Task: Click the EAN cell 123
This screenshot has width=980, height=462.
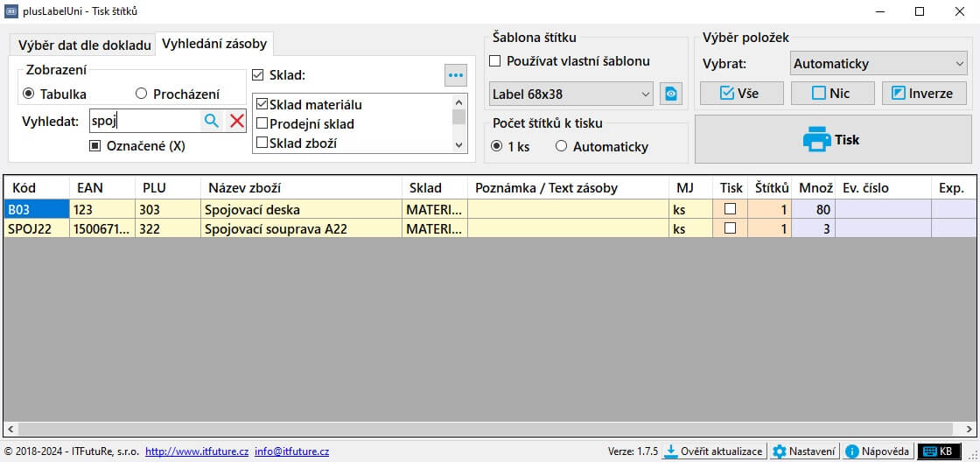Action: tap(102, 209)
